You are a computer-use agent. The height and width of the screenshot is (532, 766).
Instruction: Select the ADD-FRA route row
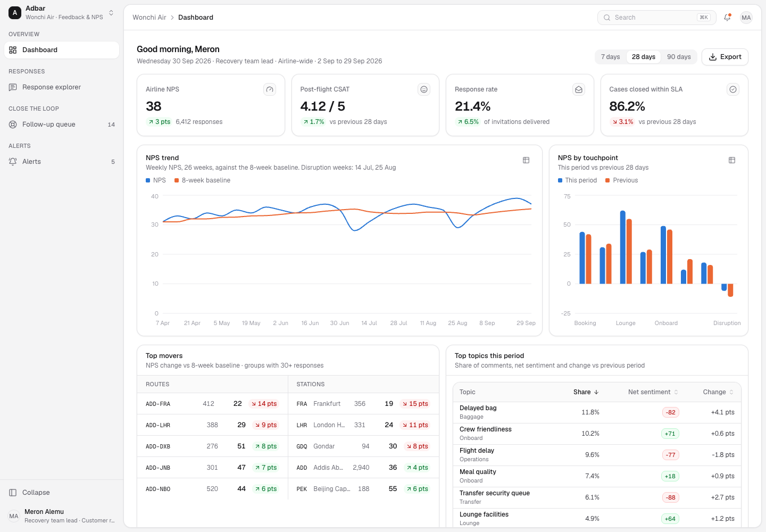212,404
